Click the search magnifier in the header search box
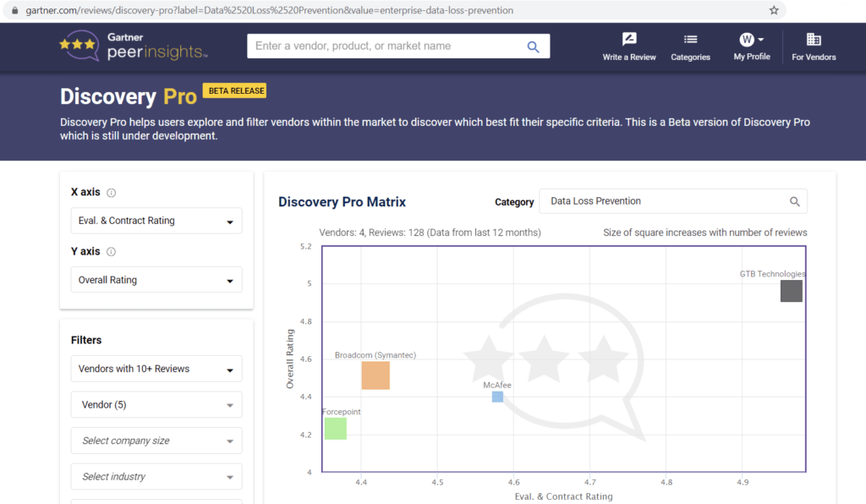 click(533, 47)
